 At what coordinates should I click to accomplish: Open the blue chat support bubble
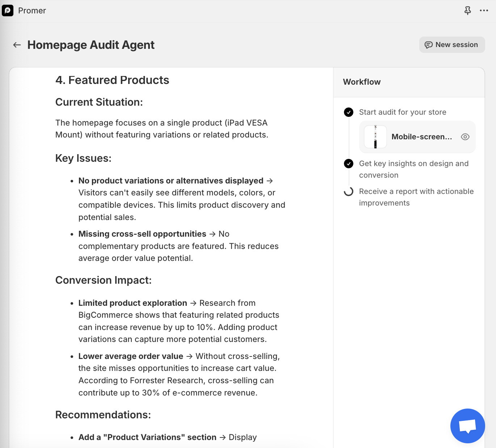[467, 426]
